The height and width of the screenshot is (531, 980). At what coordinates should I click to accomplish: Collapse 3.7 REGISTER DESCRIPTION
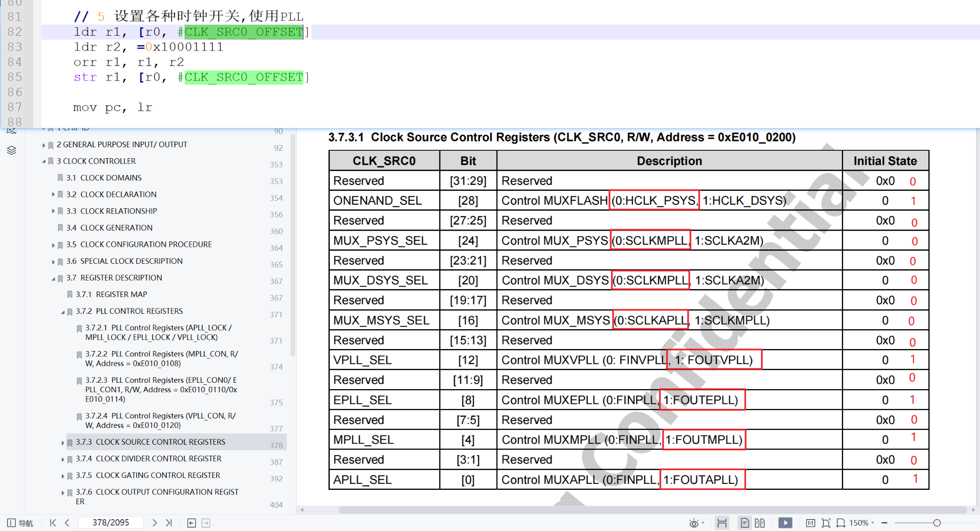coord(53,279)
